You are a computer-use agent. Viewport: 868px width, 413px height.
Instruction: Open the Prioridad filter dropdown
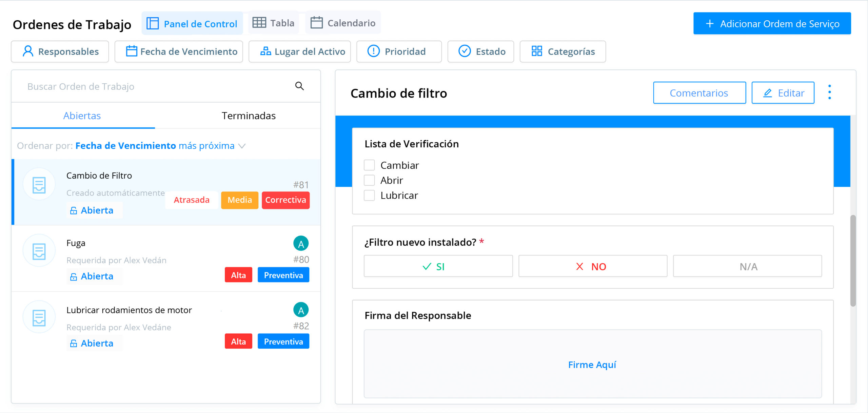(399, 51)
